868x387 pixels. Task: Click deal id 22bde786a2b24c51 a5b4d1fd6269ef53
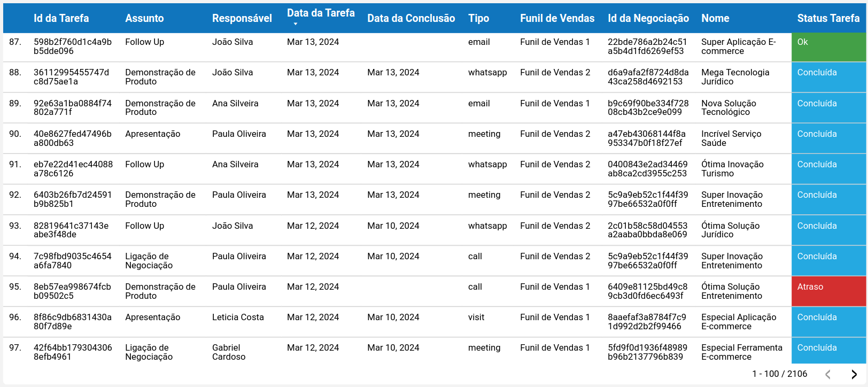[x=647, y=47]
